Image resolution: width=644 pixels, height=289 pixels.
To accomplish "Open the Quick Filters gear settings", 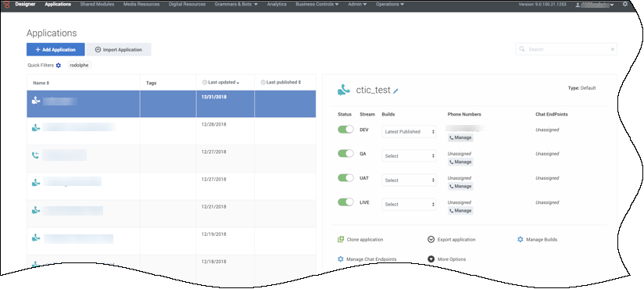I will [x=59, y=66].
